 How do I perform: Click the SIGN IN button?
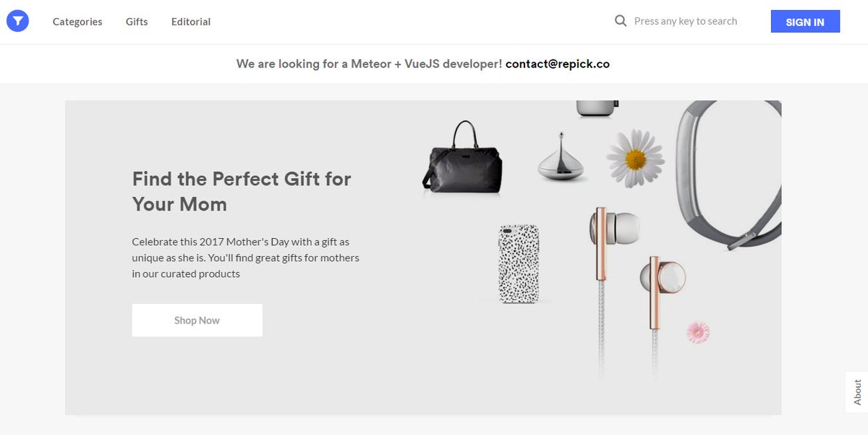(805, 22)
